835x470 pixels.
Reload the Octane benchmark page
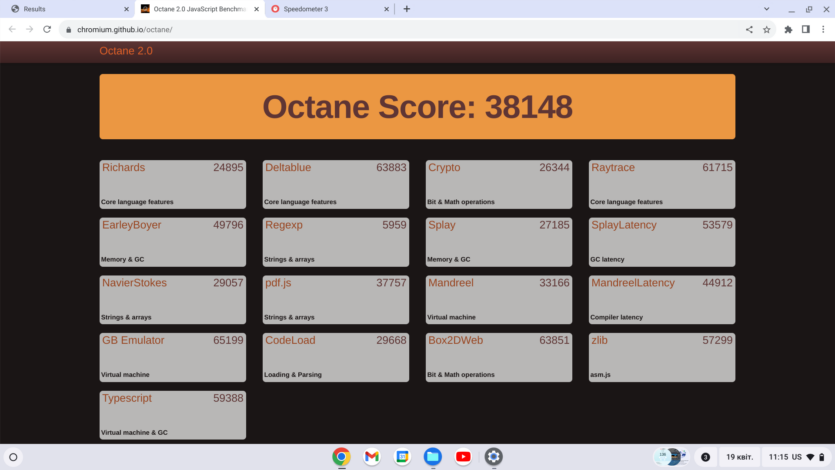click(47, 29)
